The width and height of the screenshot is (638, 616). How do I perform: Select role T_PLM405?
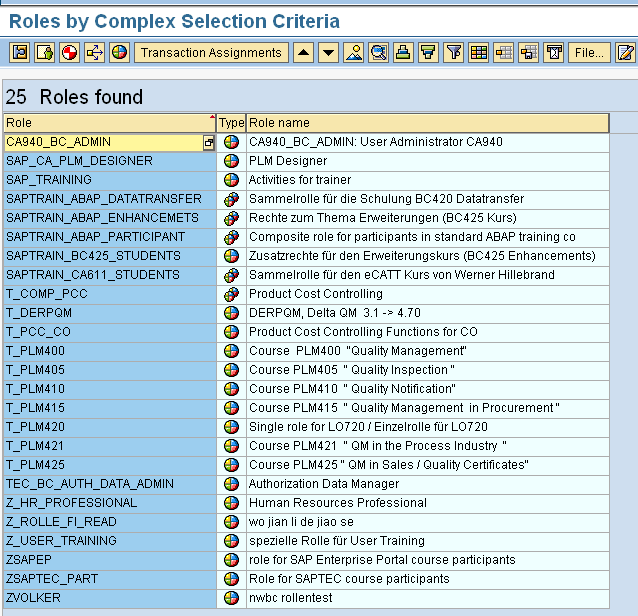(110, 370)
